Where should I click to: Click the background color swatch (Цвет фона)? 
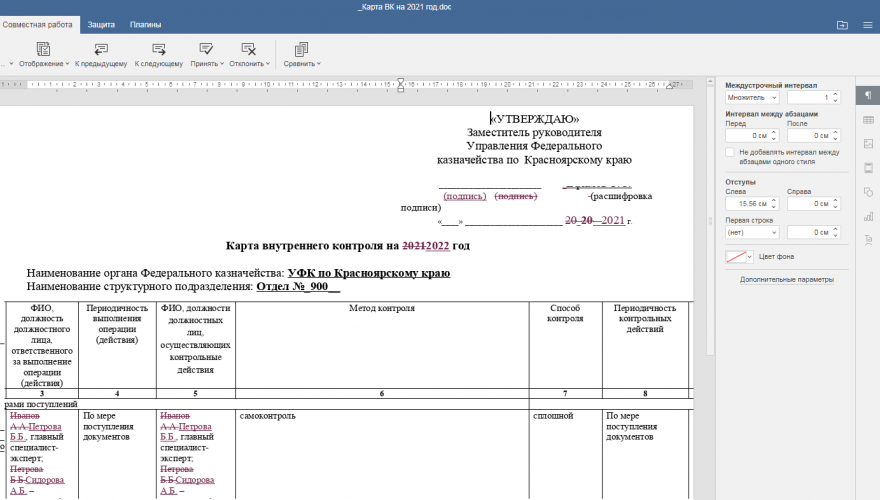737,257
